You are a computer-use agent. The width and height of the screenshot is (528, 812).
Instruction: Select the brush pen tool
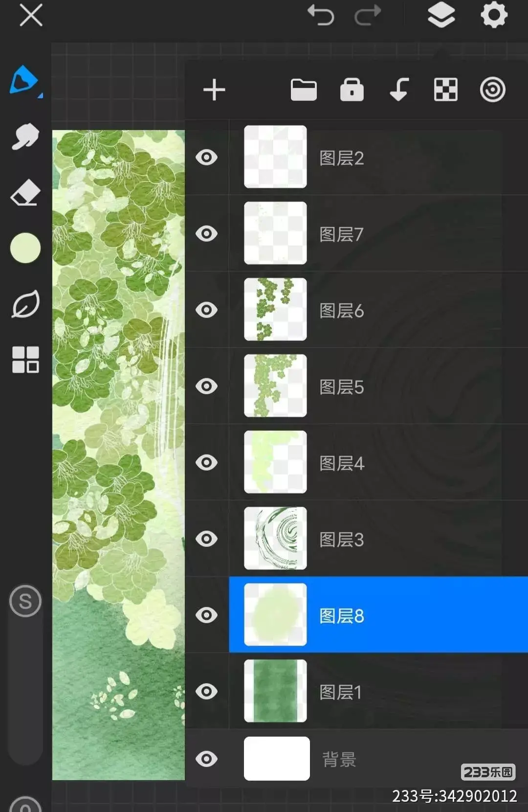click(24, 80)
